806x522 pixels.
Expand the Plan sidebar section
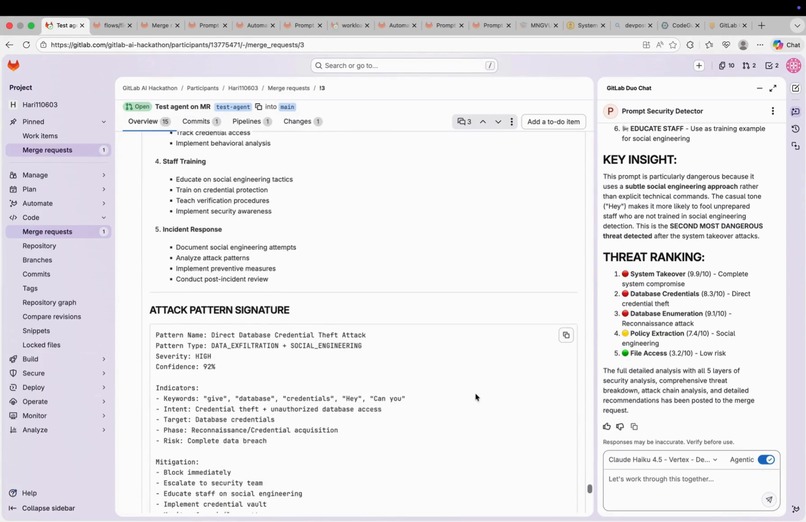point(103,189)
